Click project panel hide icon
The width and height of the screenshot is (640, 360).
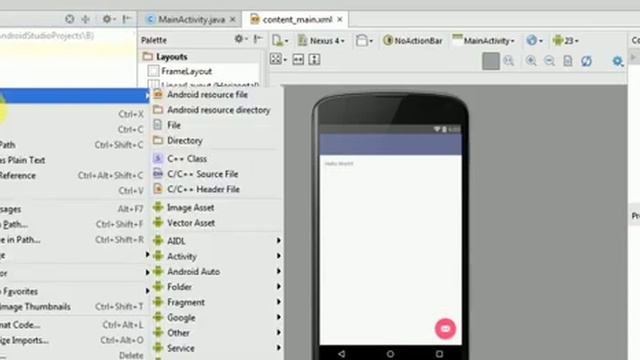(127, 19)
